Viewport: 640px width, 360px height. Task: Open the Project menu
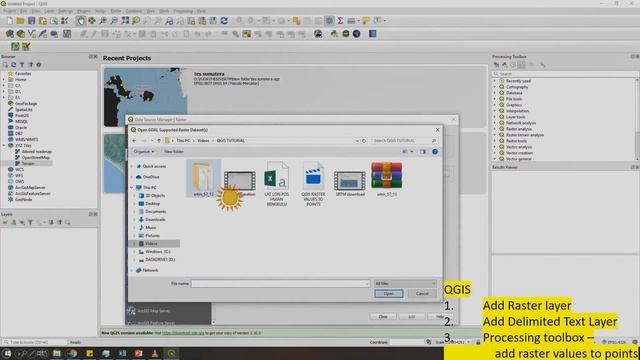point(9,11)
